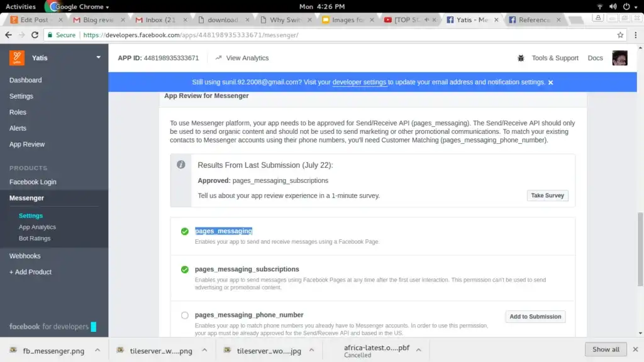This screenshot has height=362, width=644.
Task: Click the info icon beside Last Submission results
Action: click(181, 165)
